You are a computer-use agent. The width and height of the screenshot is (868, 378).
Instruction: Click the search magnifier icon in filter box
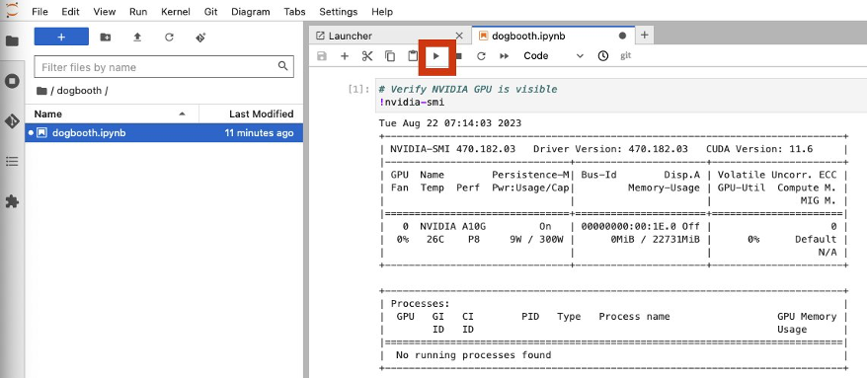(x=282, y=66)
